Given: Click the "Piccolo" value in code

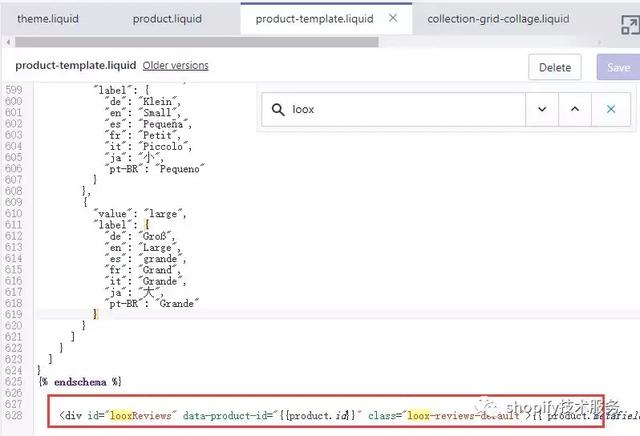Looking at the screenshot, I should pyautogui.click(x=164, y=146).
